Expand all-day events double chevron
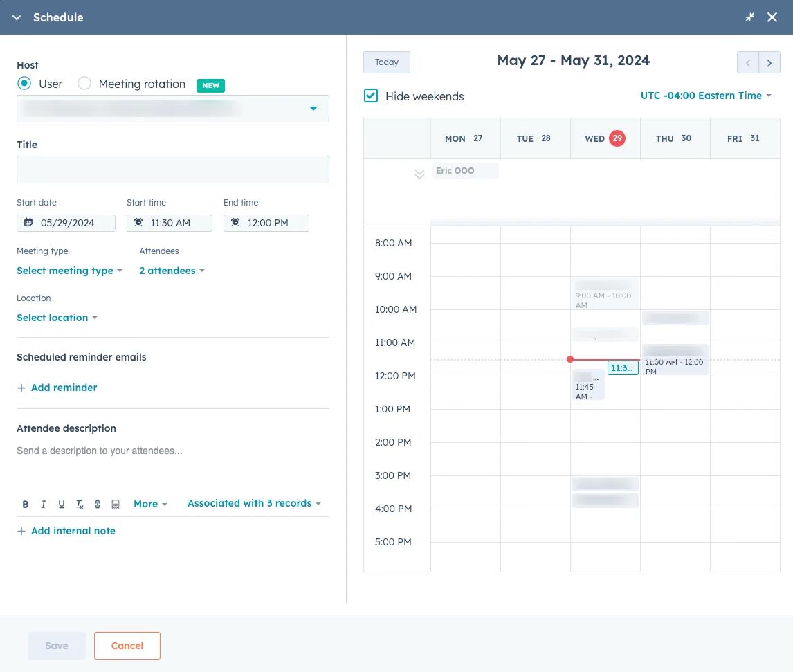This screenshot has width=793, height=672. 419,174
